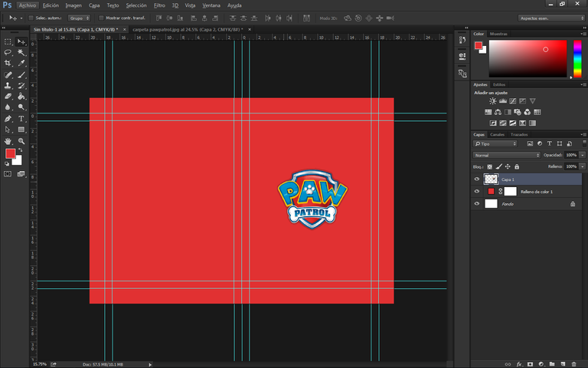Reset default foreground and background colors
Image resolution: width=588 pixels, height=368 pixels.
pos(7,164)
